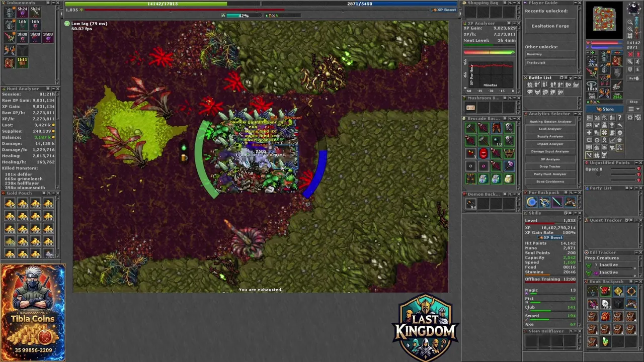Click the Bosstiary unlock entry in Player Guide
The image size is (644, 362).
pyautogui.click(x=550, y=54)
